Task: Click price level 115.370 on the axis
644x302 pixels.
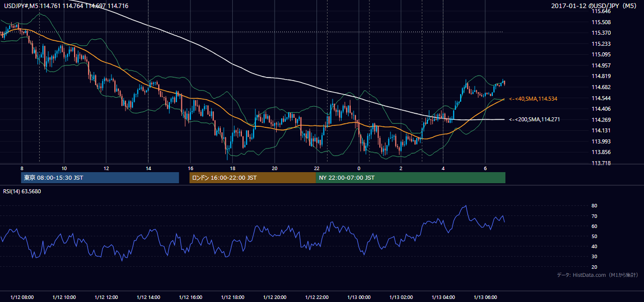Action: click(601, 33)
